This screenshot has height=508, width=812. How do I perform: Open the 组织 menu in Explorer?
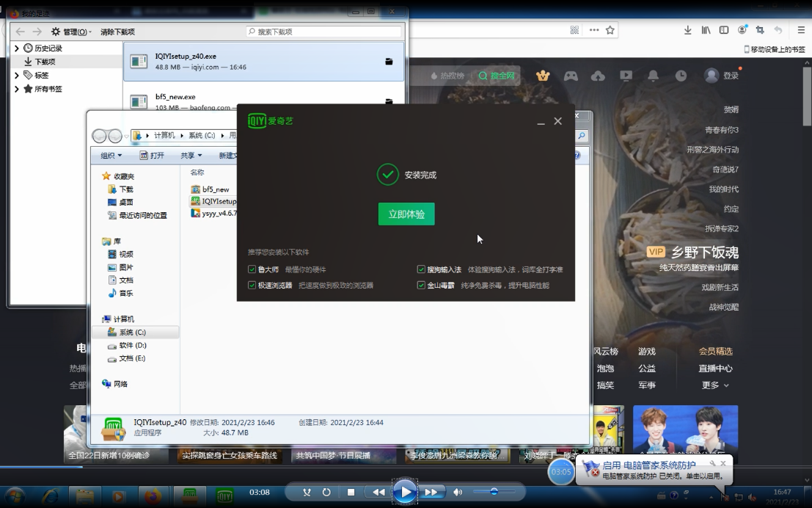coord(111,156)
